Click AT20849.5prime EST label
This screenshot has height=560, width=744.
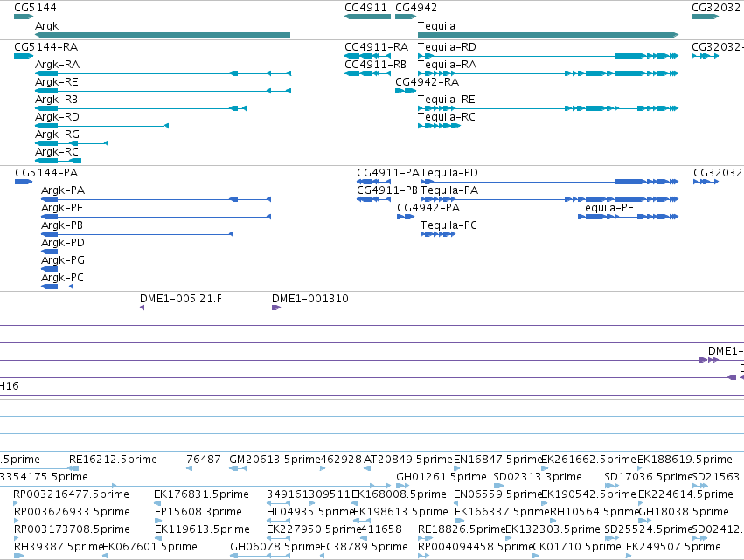coord(408,460)
